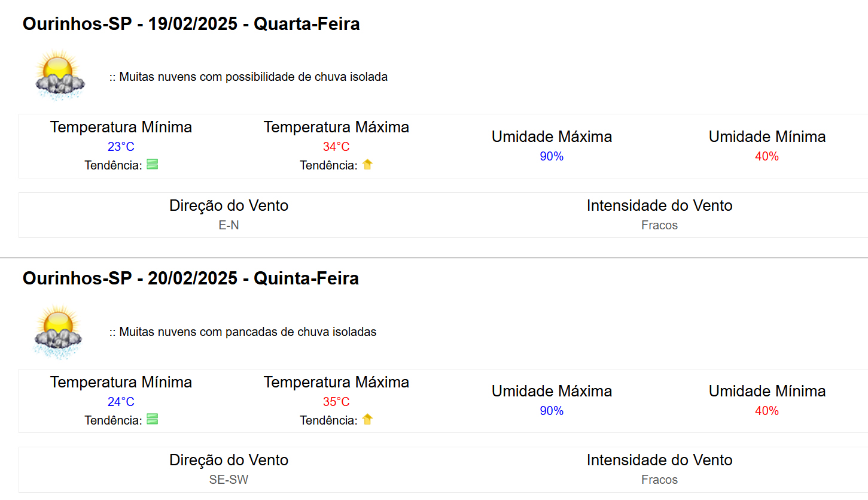The width and height of the screenshot is (868, 500).
Task: Click the 34°C maximum temperature value
Action: [x=336, y=147]
